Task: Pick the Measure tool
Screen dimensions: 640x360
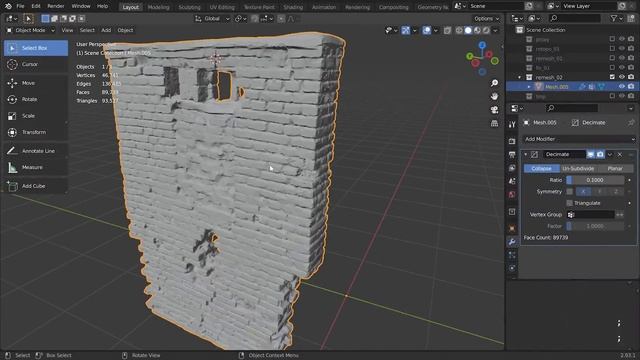Action: pos(36,167)
